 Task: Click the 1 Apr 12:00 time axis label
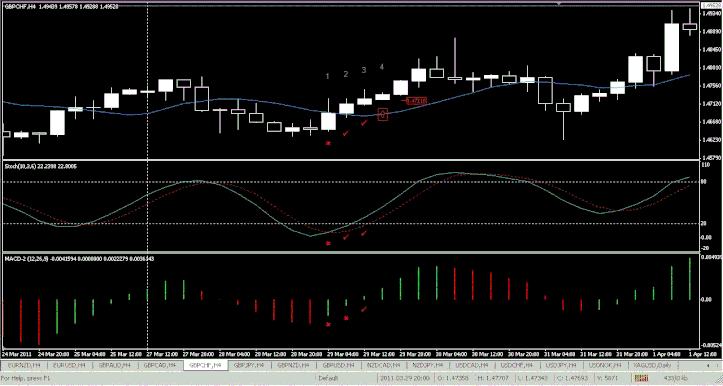point(702,355)
